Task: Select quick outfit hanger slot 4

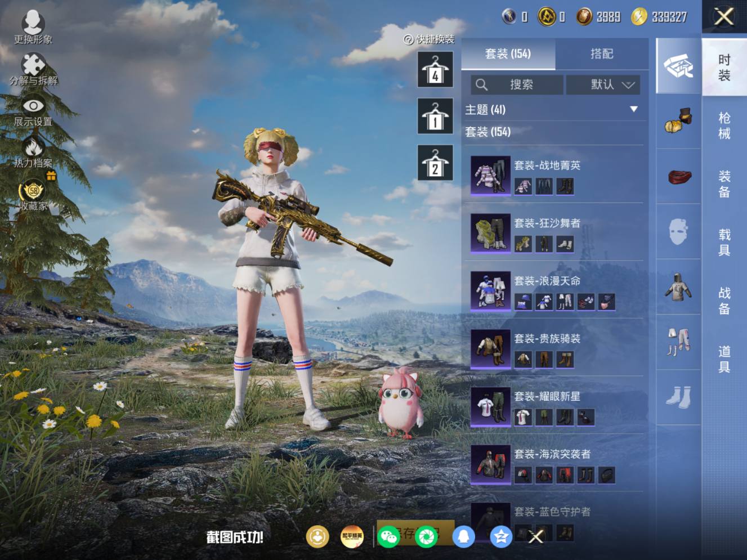Action: coord(435,69)
